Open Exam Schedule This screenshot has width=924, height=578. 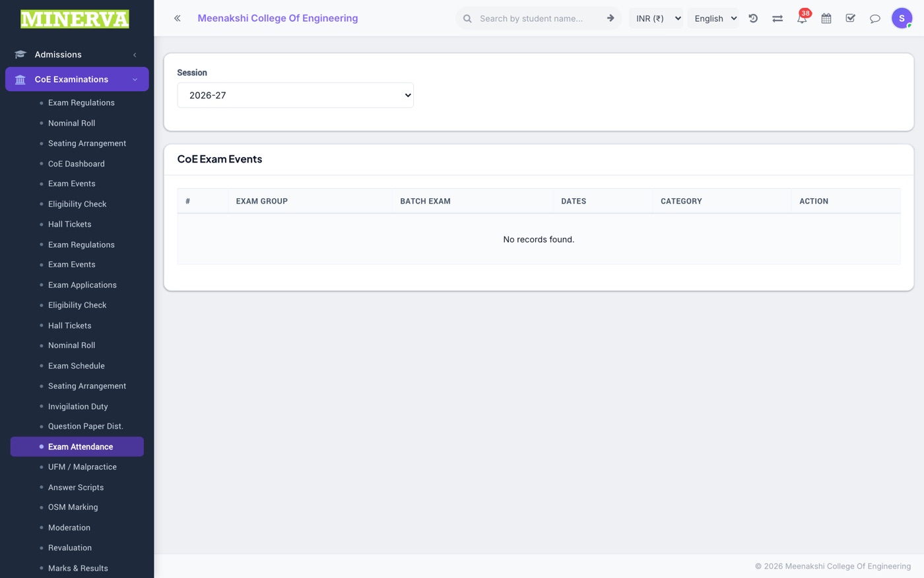click(77, 366)
